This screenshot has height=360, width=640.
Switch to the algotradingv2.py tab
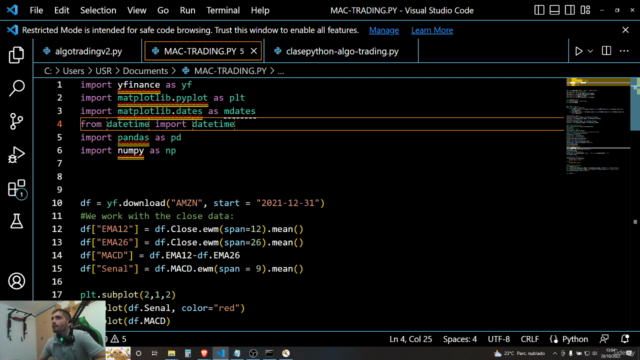click(x=88, y=51)
